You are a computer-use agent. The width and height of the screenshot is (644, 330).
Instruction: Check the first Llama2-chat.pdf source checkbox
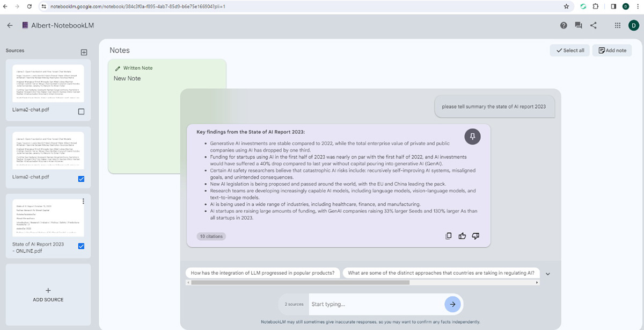81,112
